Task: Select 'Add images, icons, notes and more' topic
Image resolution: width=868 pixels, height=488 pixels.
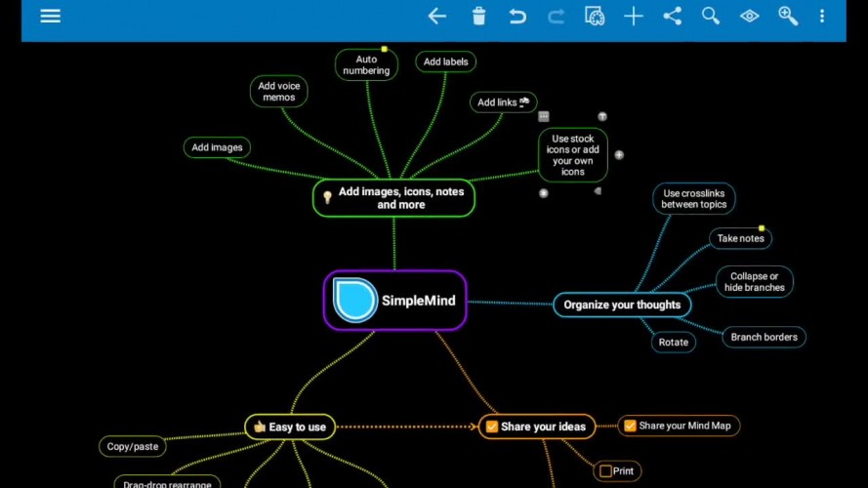Action: point(393,197)
